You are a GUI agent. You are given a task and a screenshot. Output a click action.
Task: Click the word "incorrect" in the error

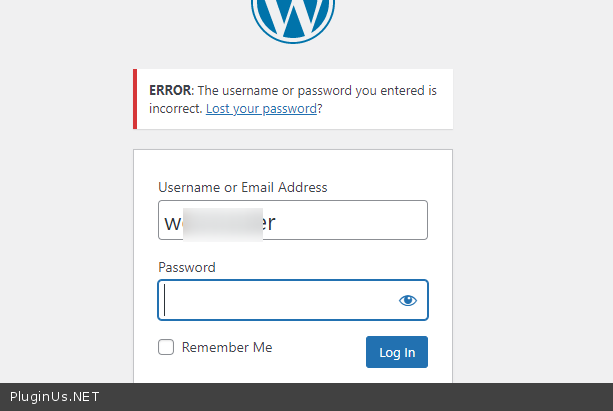pyautogui.click(x=174, y=108)
